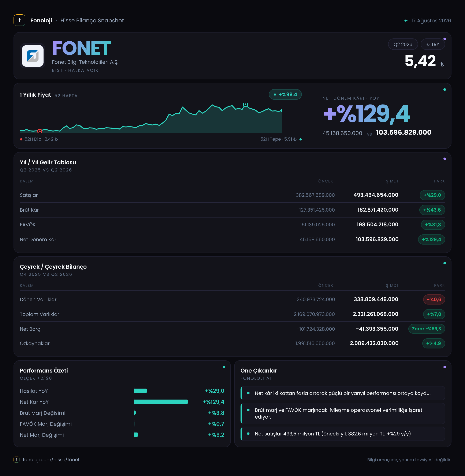Click the Özkaynaklar previous value 1.991.516.650.000

315,343
